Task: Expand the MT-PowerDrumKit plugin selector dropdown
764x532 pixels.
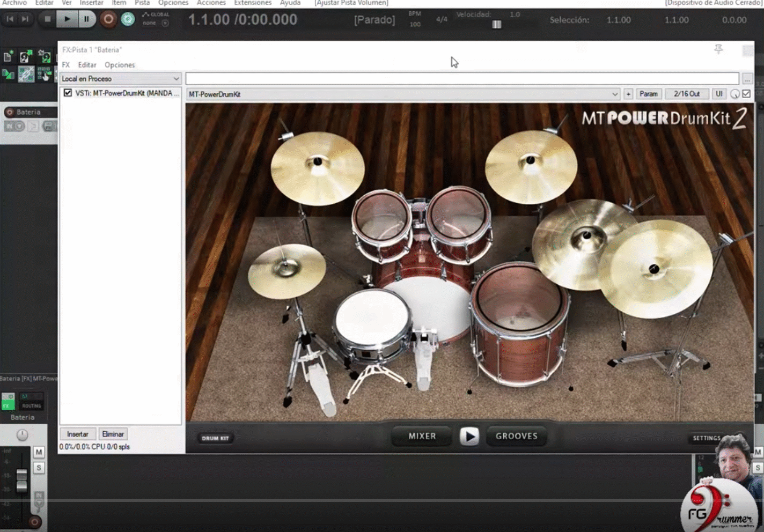Action: tap(615, 94)
